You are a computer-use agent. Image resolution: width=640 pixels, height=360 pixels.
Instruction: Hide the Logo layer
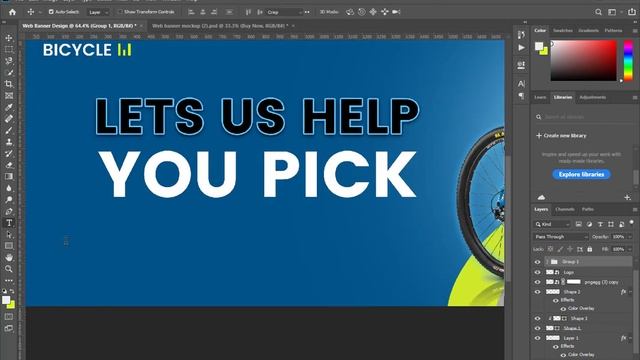tap(538, 272)
